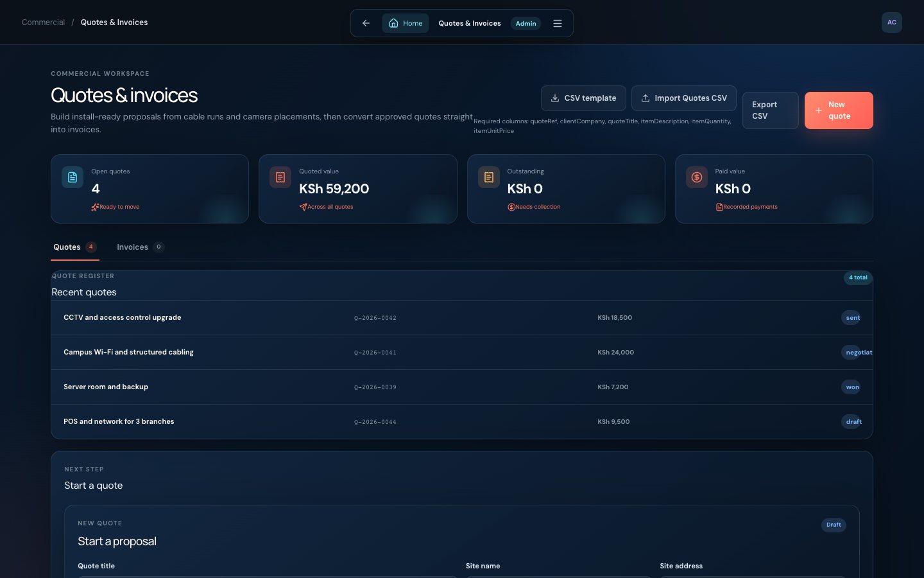
Task: Click the KSh 18,500 amount
Action: coord(615,318)
